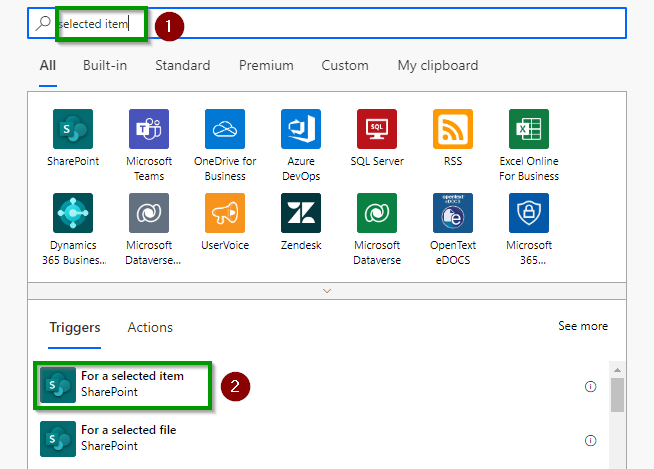
Task: Click the SharePoint icon of For a selected item
Action: click(x=58, y=385)
